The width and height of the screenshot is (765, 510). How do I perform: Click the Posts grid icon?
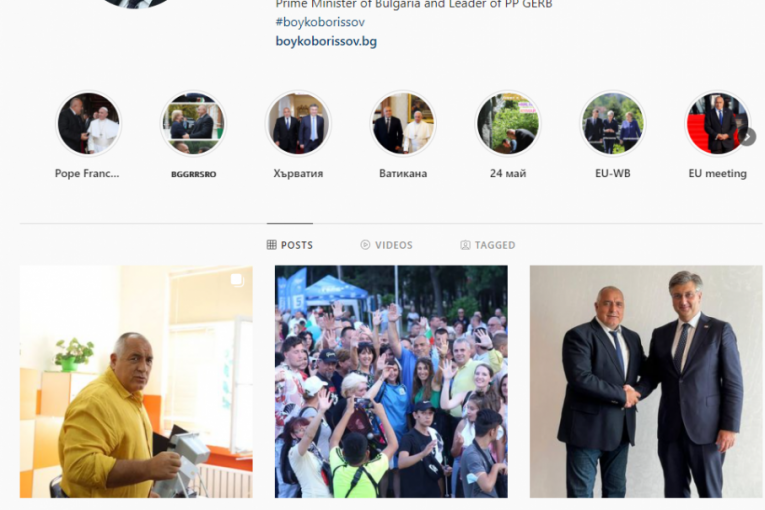(272, 245)
